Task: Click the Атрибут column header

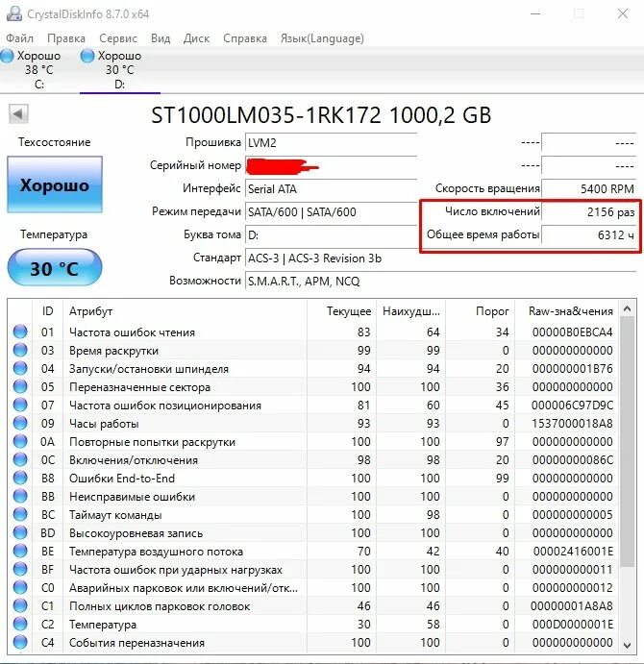Action: point(185,311)
